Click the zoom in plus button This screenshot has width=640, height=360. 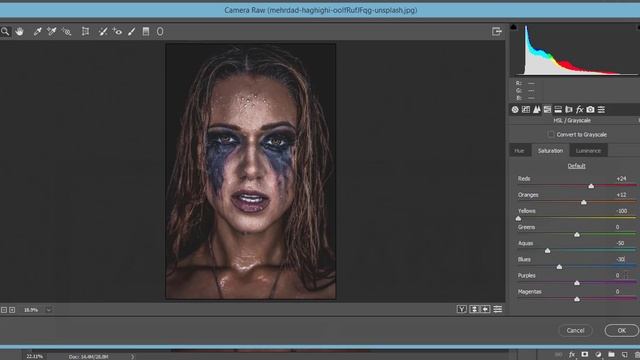point(12,310)
